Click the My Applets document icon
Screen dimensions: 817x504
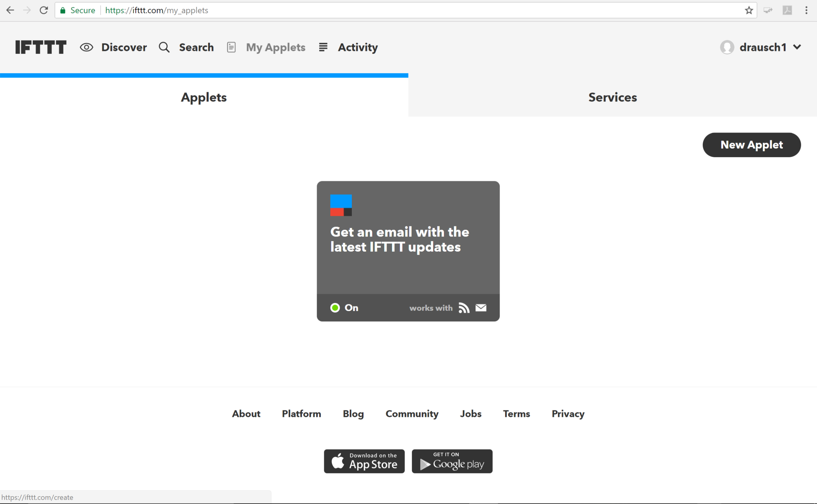click(x=232, y=47)
